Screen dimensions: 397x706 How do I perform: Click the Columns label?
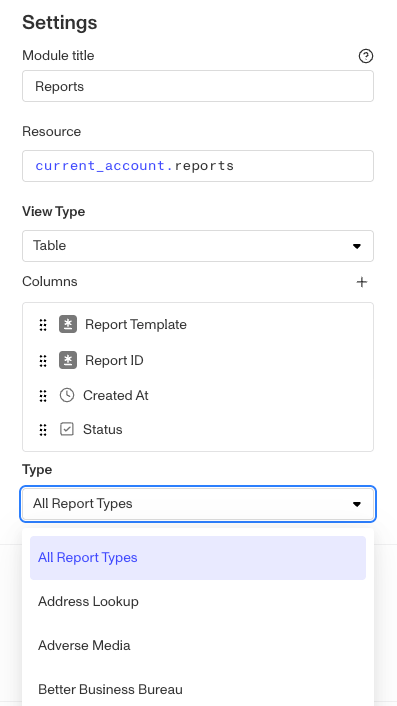pos(50,282)
